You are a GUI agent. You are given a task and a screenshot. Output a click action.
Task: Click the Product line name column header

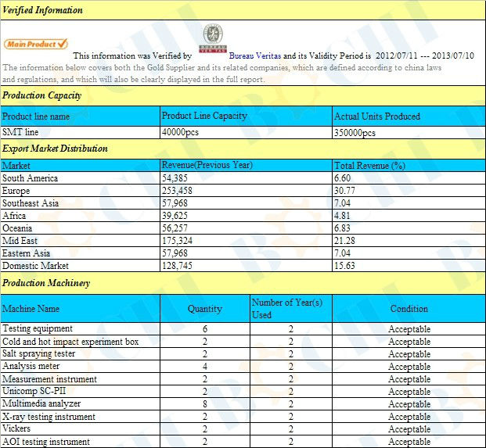pyautogui.click(x=81, y=116)
